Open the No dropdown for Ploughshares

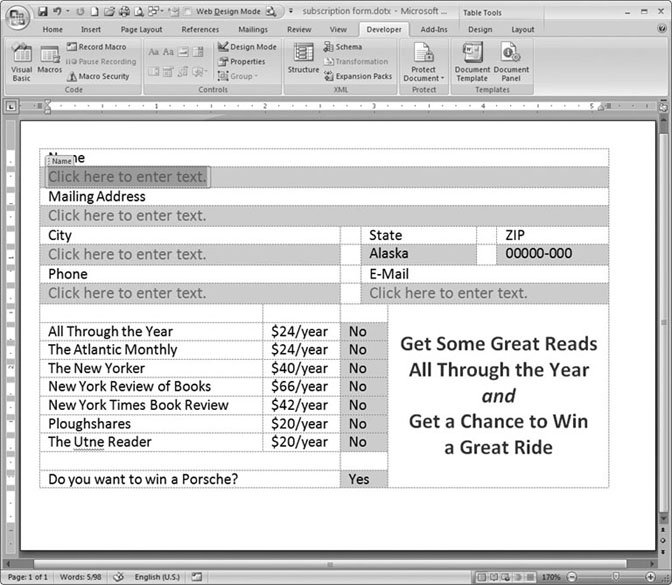coord(363,424)
